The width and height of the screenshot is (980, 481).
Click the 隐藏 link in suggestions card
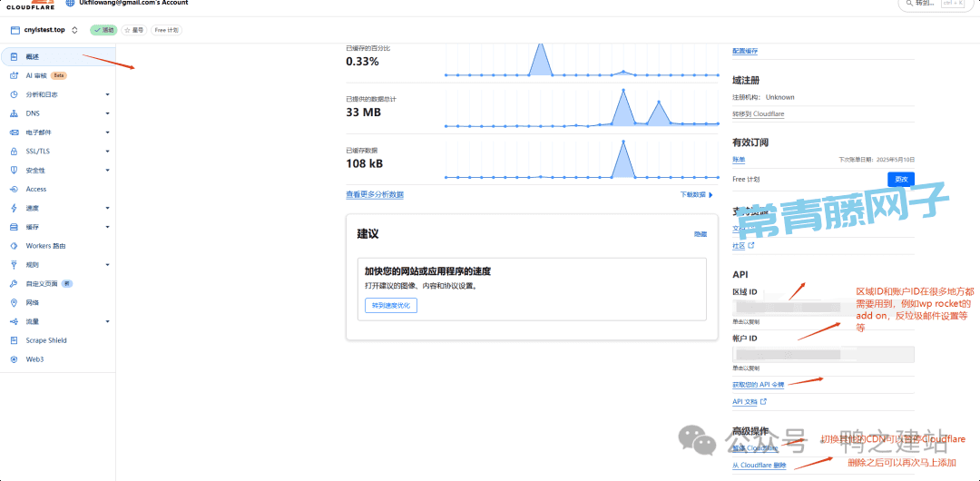[x=701, y=234]
